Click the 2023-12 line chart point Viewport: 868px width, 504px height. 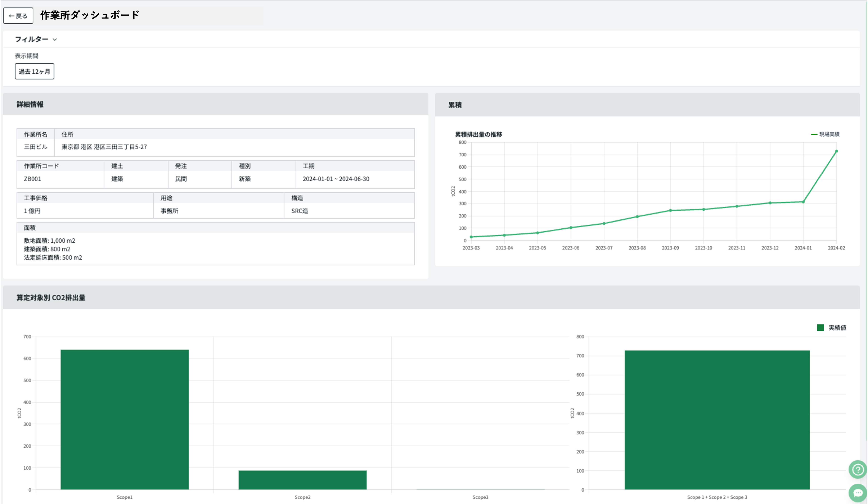(x=770, y=203)
